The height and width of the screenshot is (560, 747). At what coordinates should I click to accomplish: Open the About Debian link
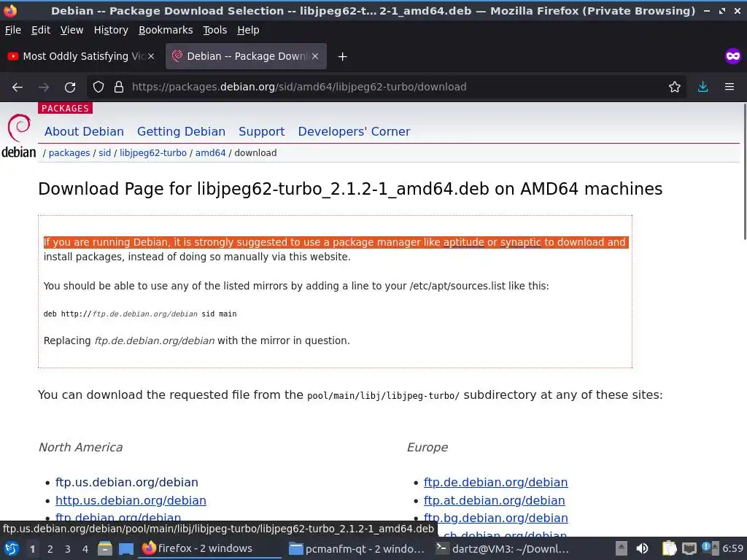[x=84, y=131]
